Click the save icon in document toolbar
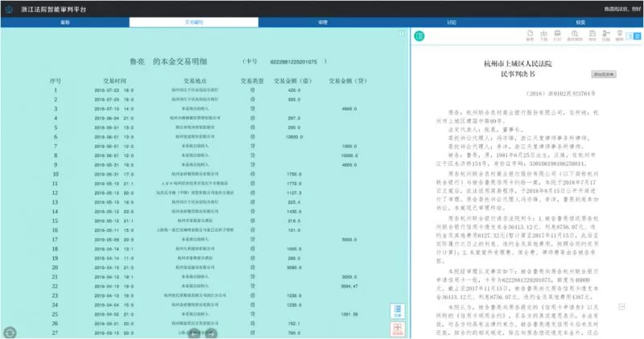Screen dimensions: 644x339 pyautogui.click(x=592, y=35)
